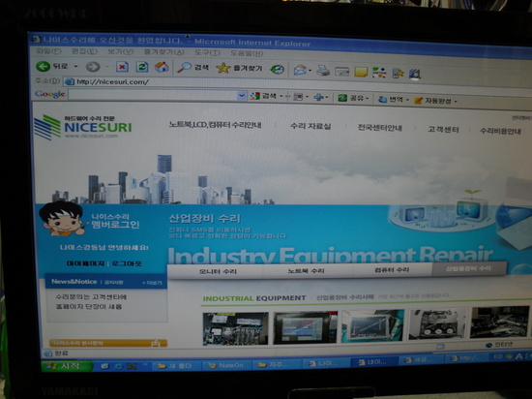Switch to 새 폴더 taskbar button
532x399 pixels.
(177, 366)
